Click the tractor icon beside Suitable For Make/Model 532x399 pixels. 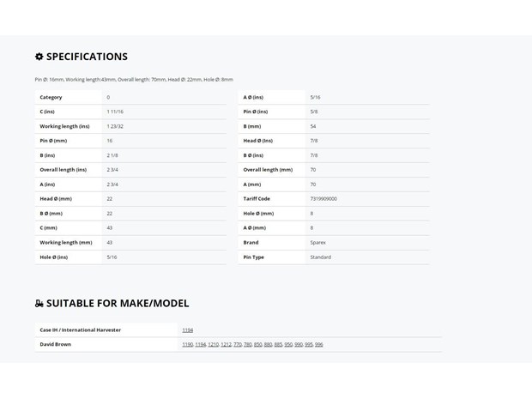pos(39,303)
